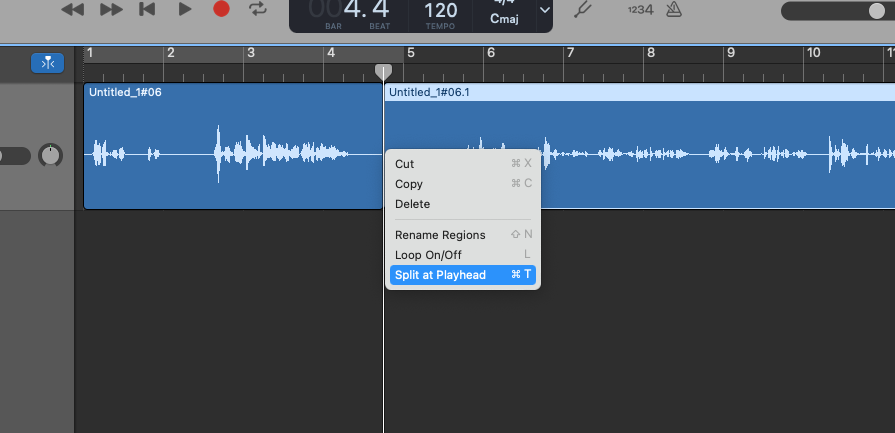Open the Tuner tool
The image size is (895, 433).
(x=583, y=9)
